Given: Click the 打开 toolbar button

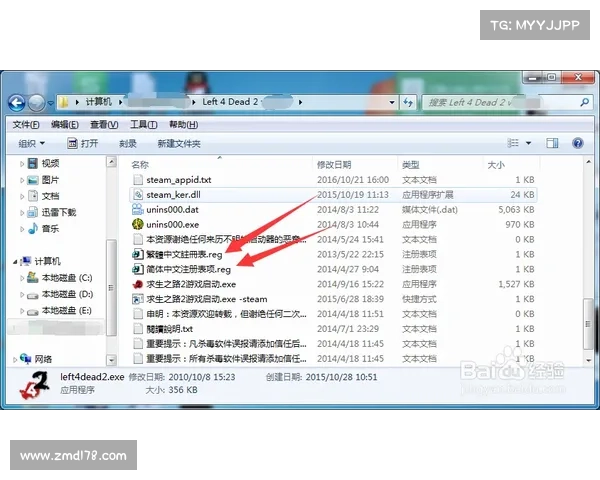Looking at the screenshot, I should tap(83, 144).
